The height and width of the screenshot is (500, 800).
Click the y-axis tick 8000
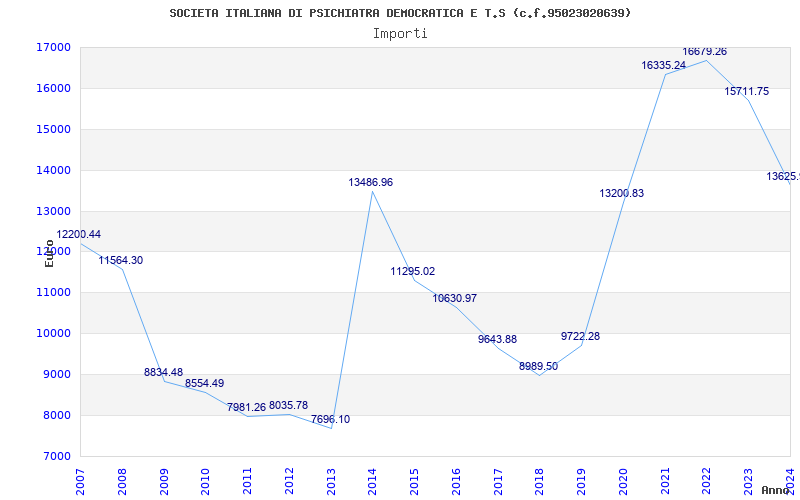(x=56, y=415)
